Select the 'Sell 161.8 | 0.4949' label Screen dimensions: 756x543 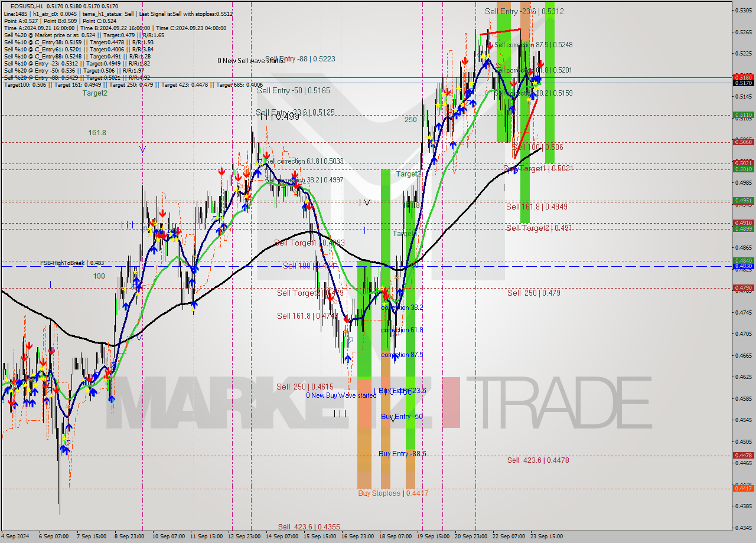point(537,207)
